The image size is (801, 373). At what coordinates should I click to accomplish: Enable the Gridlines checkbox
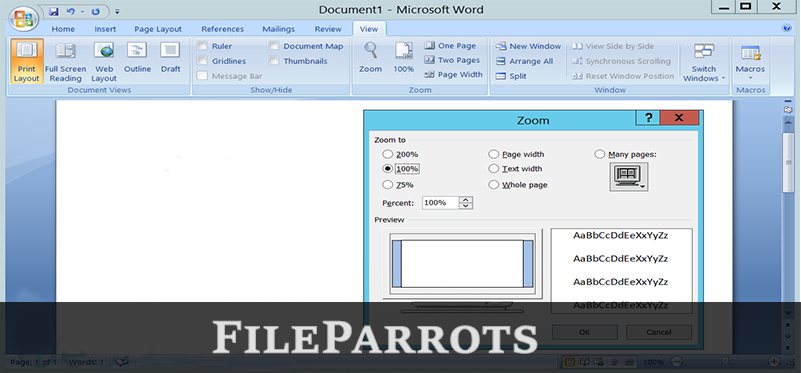[203, 61]
